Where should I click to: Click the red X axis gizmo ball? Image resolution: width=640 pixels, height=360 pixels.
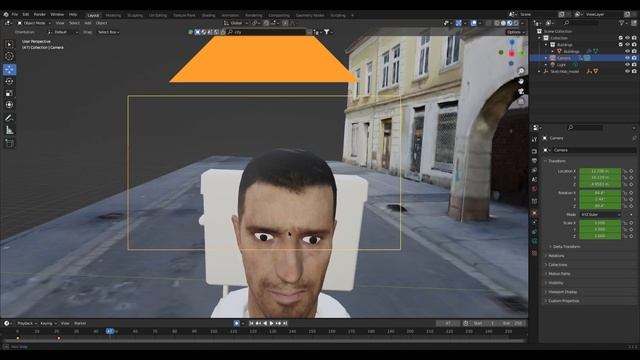(512, 53)
